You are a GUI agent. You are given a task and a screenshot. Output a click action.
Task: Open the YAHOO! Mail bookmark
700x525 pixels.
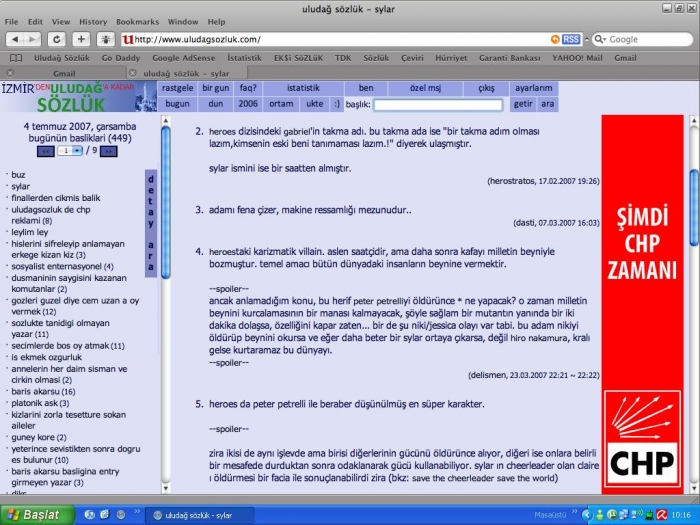[577, 58]
